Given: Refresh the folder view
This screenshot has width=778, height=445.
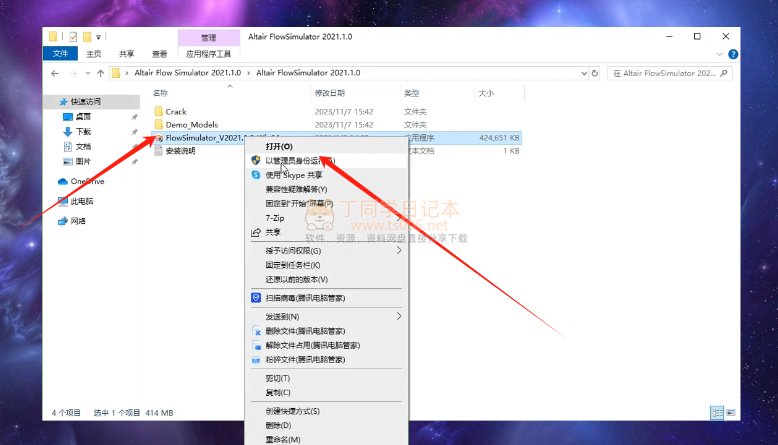Looking at the screenshot, I should coord(595,73).
